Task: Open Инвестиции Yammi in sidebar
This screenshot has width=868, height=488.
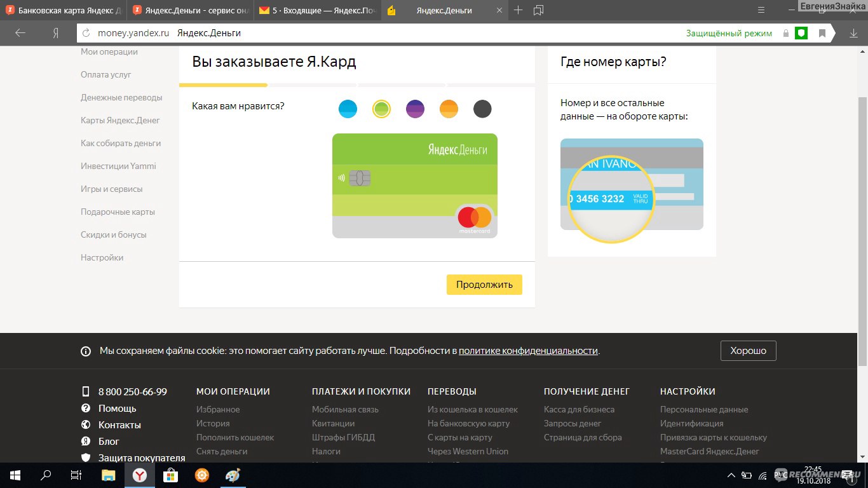Action: point(118,166)
